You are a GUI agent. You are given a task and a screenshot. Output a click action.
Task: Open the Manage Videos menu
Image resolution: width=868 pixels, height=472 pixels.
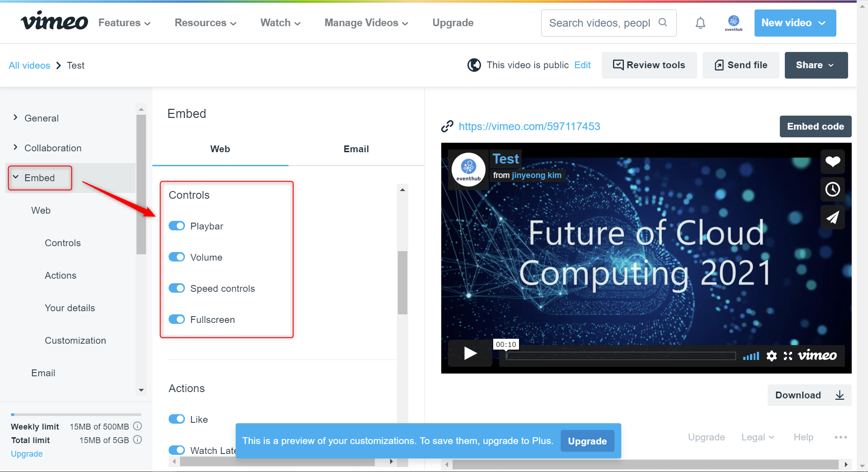(x=366, y=23)
